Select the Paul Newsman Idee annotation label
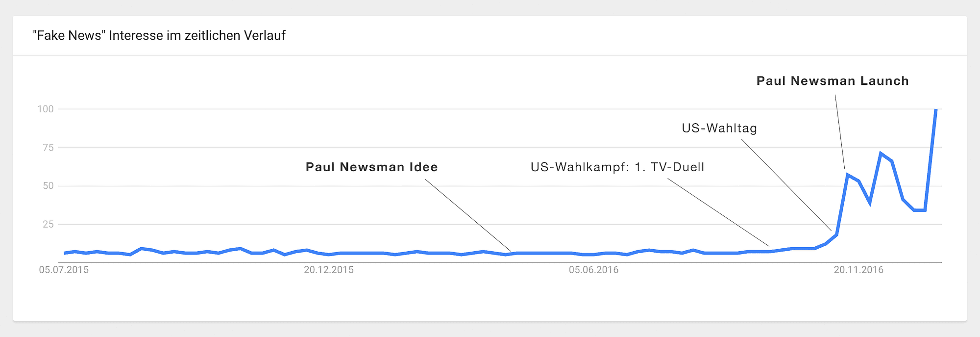 pyautogui.click(x=372, y=167)
